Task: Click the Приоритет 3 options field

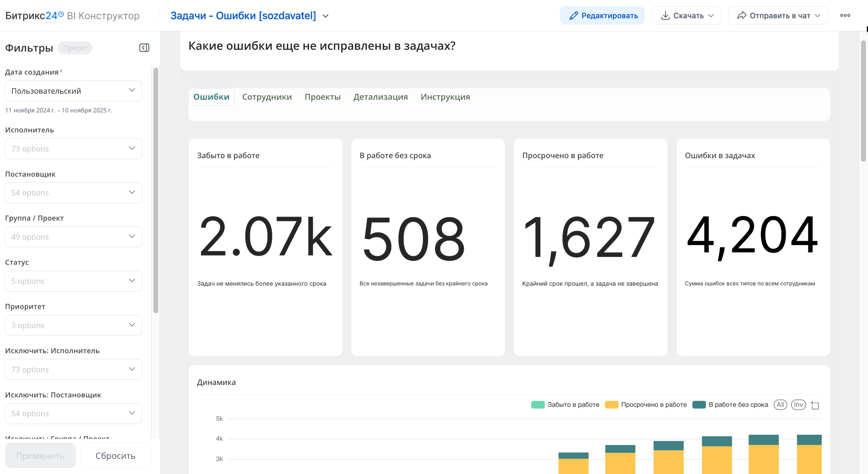Action: point(74,325)
